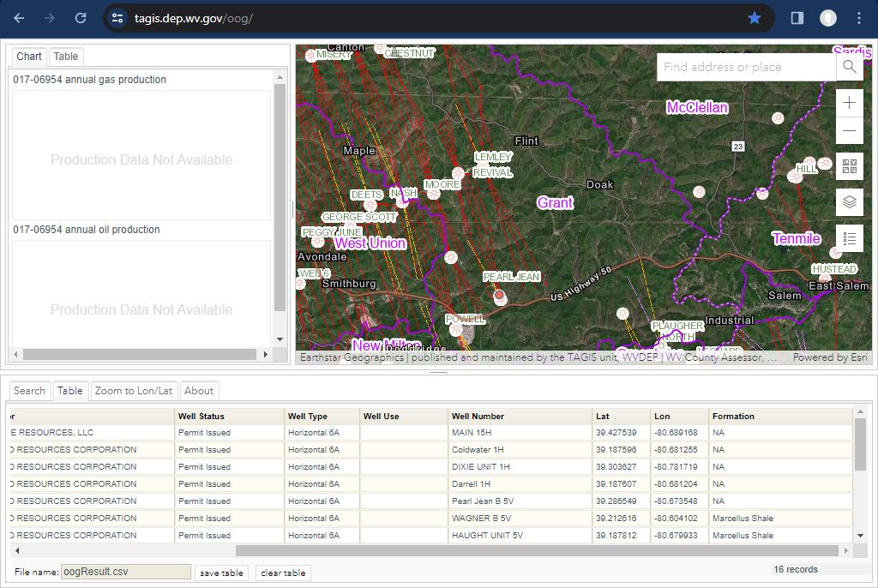This screenshot has height=588, width=878.
Task: Open the About tab
Action: tap(199, 391)
